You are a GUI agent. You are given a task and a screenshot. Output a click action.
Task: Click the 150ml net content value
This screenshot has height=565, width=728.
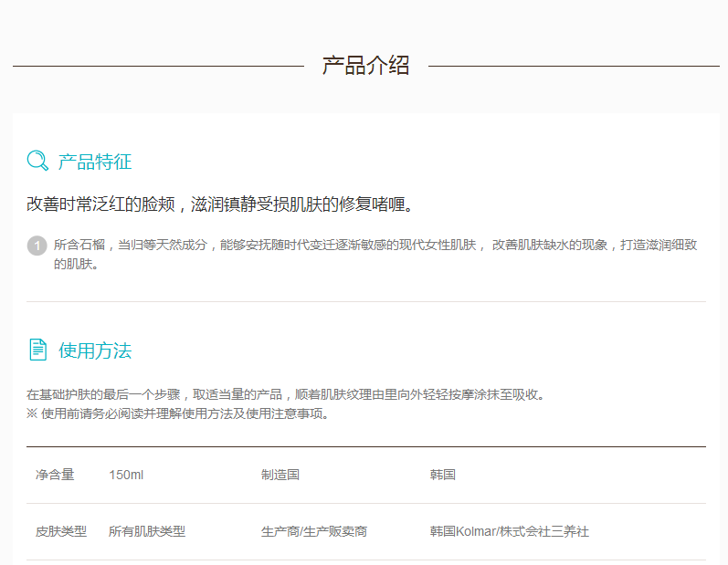tap(126, 475)
